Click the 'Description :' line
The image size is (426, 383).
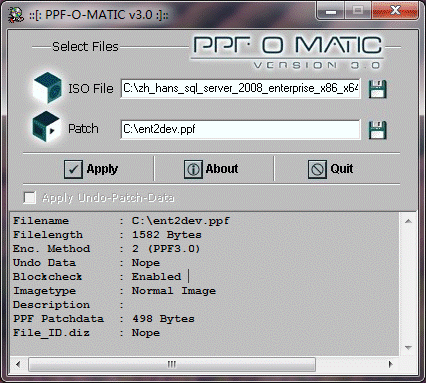tap(68, 305)
